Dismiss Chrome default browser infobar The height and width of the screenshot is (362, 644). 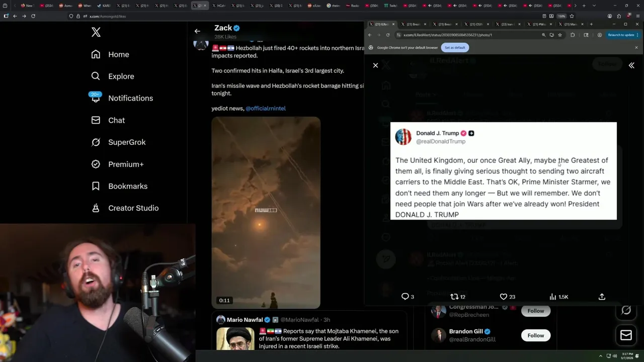636,47
